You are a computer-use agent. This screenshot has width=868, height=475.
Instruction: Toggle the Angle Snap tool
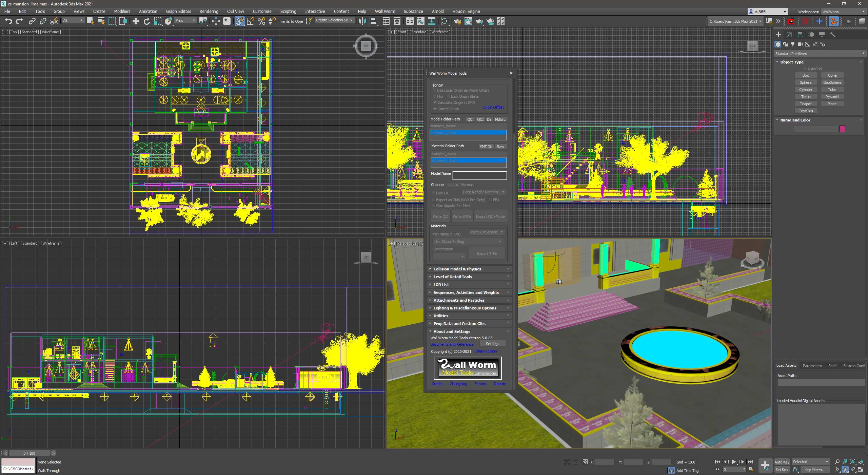coord(251,21)
